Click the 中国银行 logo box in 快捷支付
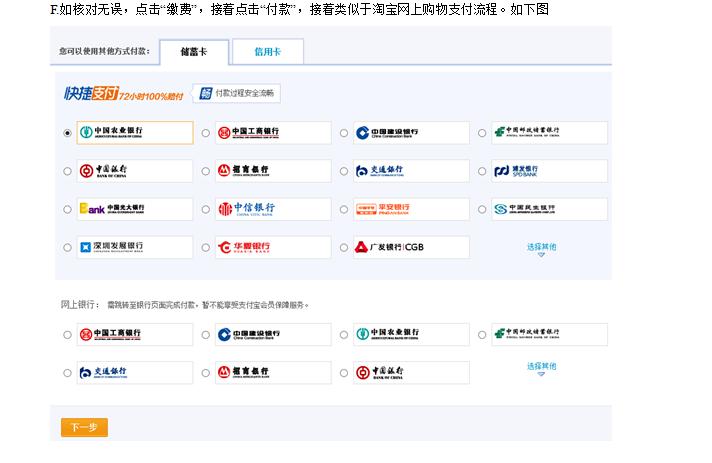The width and height of the screenshot is (712, 463). click(135, 171)
